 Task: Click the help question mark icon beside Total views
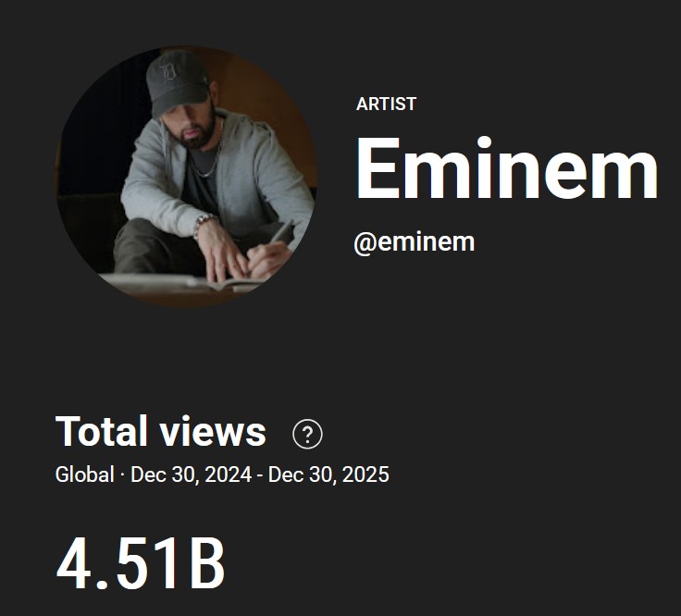307,433
